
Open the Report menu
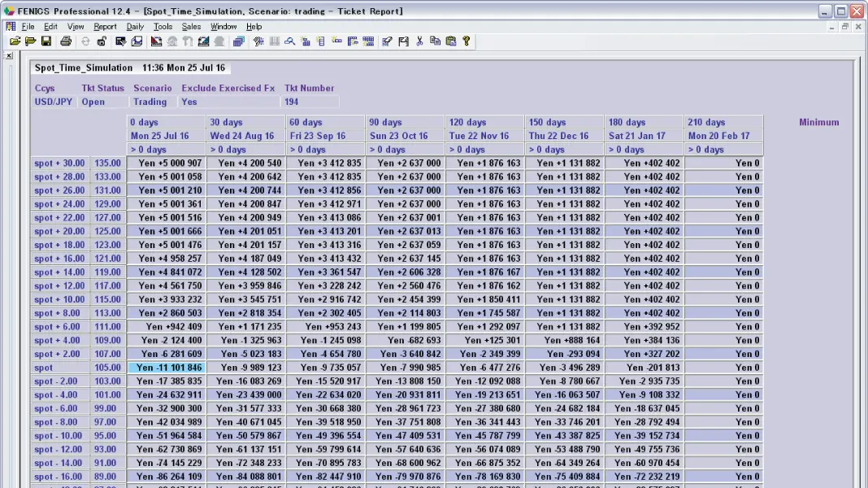105,27
